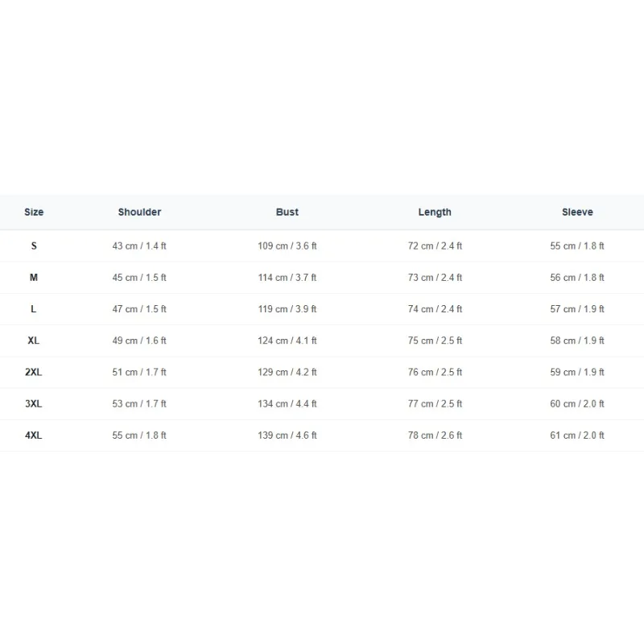Image resolution: width=644 pixels, height=644 pixels.
Task: Click 3XL sleeve value 60 cm / 2.0 ft
Action: pyautogui.click(x=577, y=404)
